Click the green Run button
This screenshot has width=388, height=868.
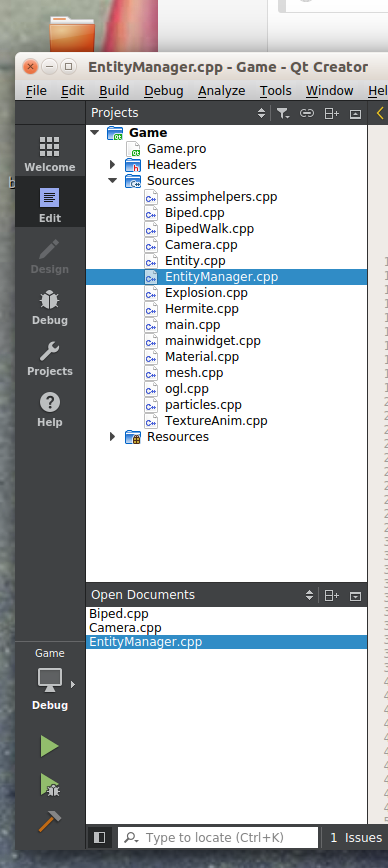point(49,746)
